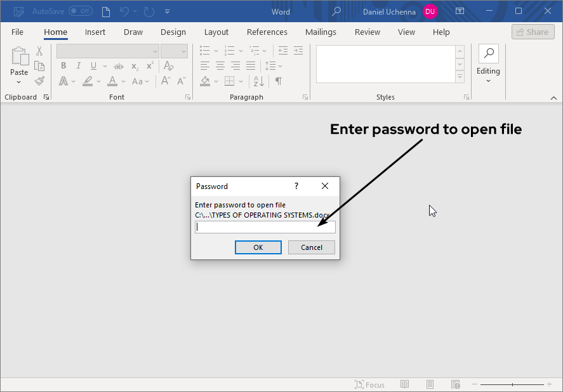Switch to Read Mode view
Image resolution: width=563 pixels, height=392 pixels.
pos(404,384)
